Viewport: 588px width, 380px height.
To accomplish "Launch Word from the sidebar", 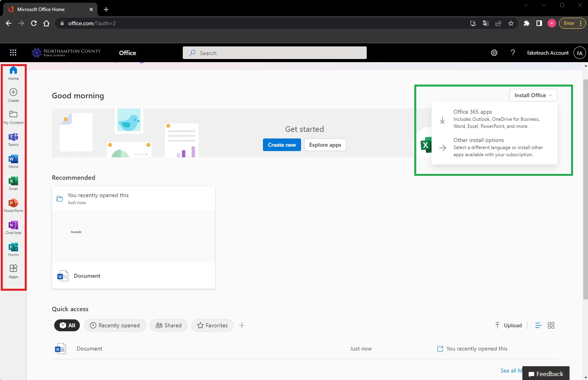I will click(x=13, y=161).
